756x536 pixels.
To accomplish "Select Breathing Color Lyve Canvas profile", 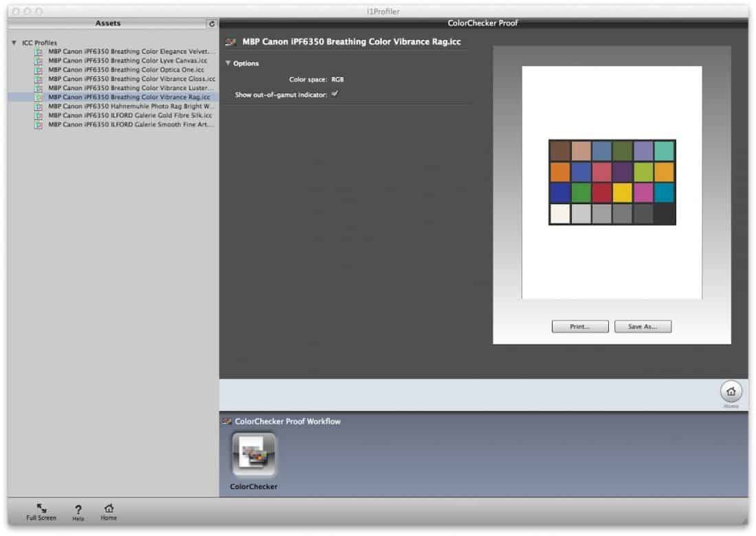I will (127, 60).
